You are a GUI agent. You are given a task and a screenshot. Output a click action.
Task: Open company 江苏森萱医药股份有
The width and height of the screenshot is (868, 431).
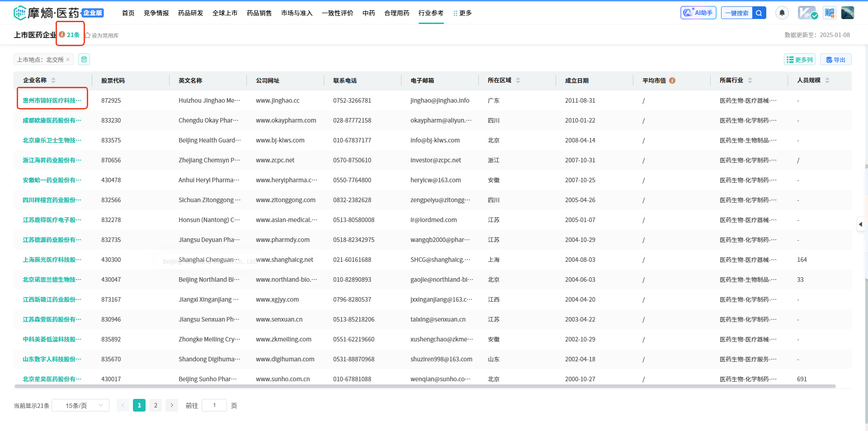(52, 319)
